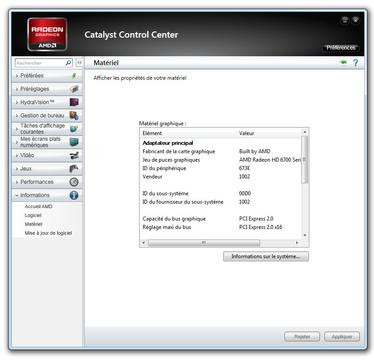Select ID du fournisseur du sous-système row
The height and width of the screenshot is (360, 374).
pos(220,202)
